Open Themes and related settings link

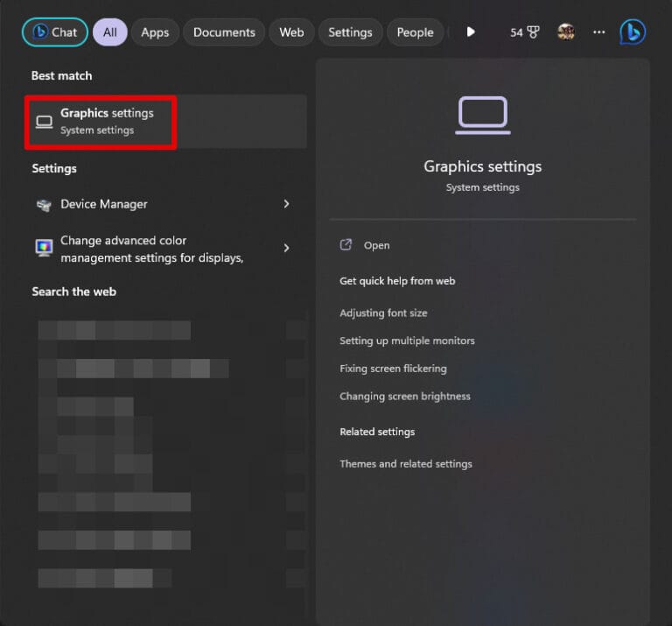click(406, 464)
